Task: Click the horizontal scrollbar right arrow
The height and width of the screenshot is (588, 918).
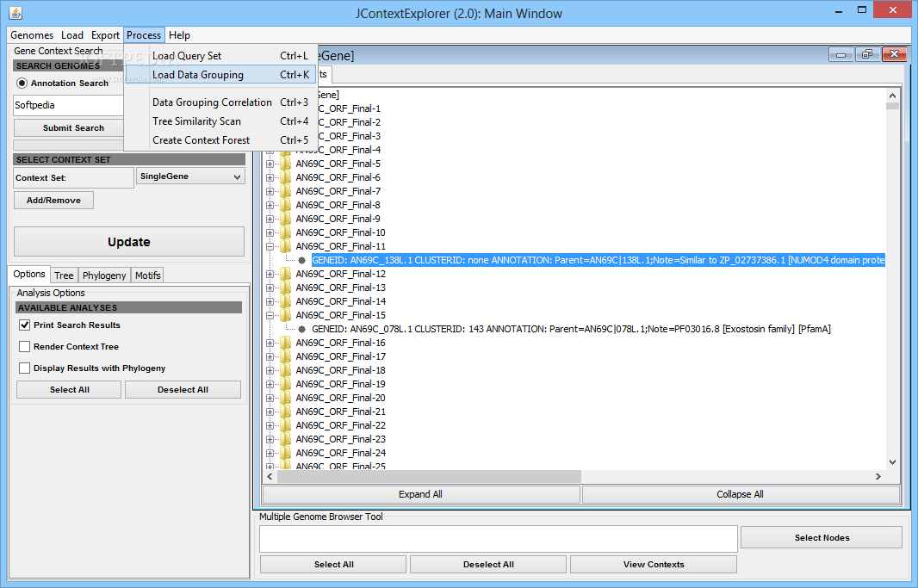Action: 878,477
